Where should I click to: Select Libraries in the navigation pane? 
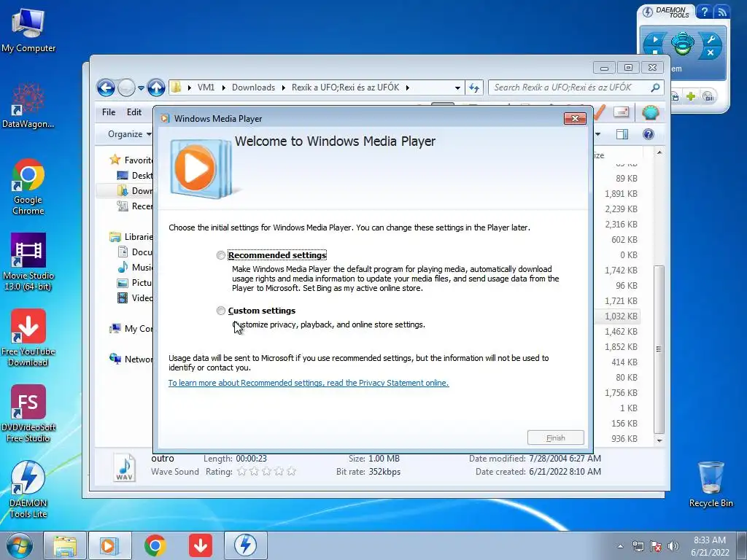coord(131,237)
